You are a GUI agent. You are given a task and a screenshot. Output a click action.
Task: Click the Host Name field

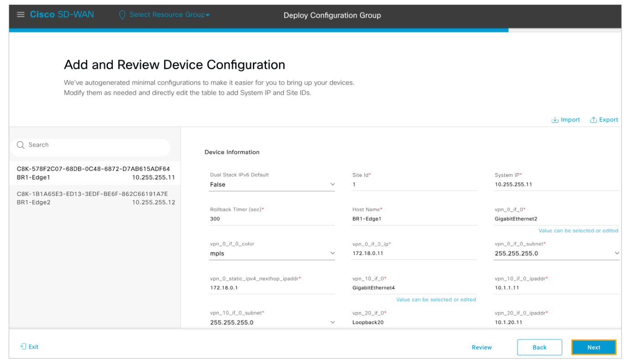414,219
